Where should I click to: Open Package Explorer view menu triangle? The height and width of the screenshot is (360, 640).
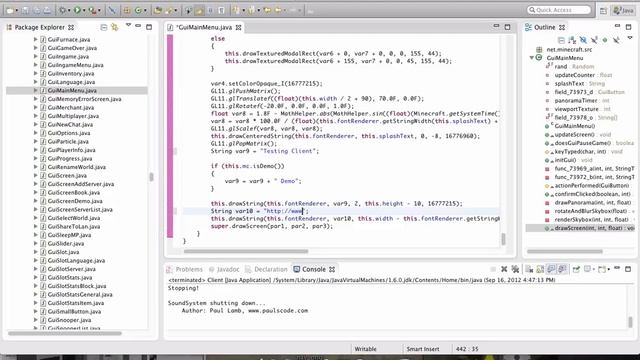(x=128, y=25)
